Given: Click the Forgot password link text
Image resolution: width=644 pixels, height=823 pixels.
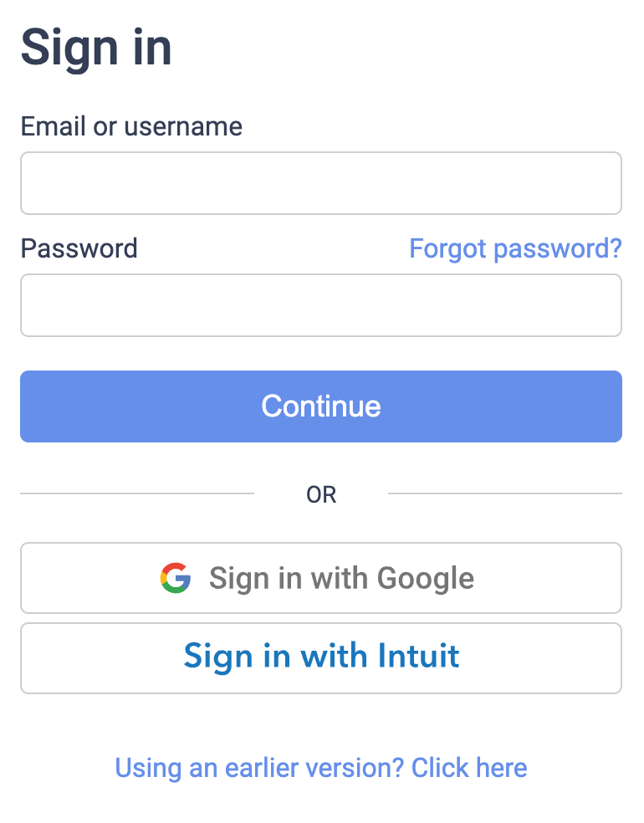Looking at the screenshot, I should (x=515, y=248).
